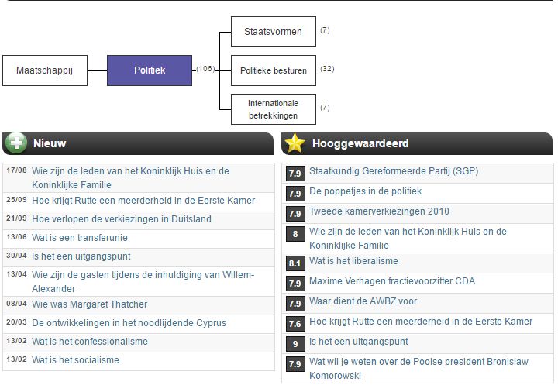Select the highlighted Politiek category box
The image size is (558, 392).
pos(150,70)
